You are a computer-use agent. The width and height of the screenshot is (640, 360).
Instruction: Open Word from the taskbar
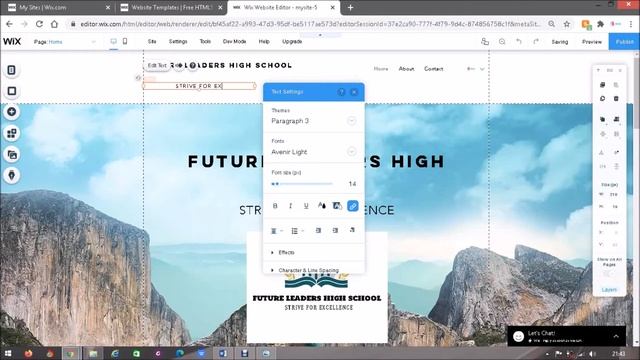223,353
